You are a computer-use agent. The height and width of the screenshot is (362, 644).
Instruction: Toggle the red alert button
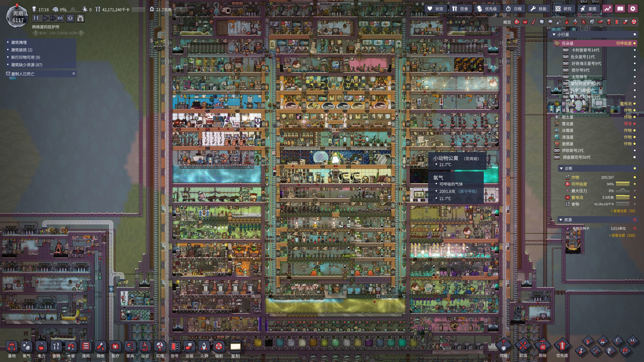[70, 18]
